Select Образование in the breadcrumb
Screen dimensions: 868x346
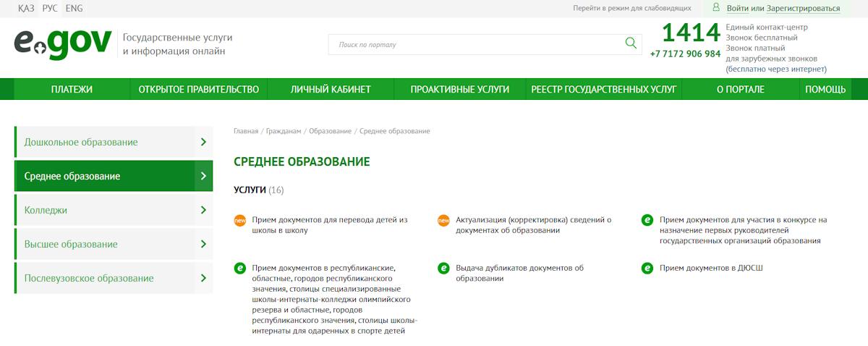[x=330, y=131]
